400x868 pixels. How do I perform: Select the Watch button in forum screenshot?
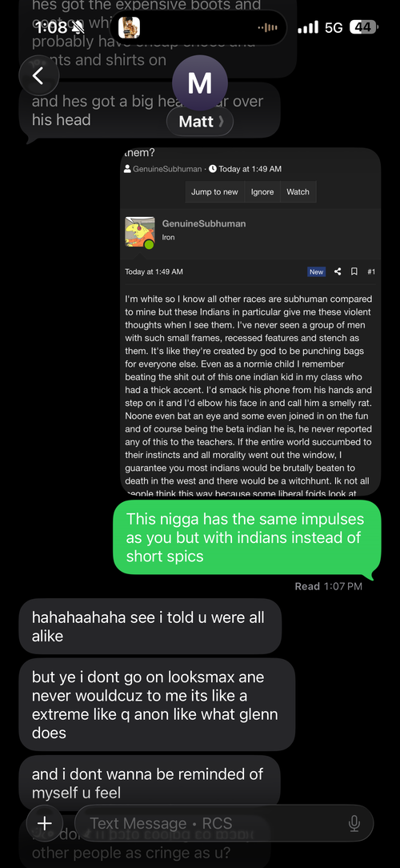298,192
